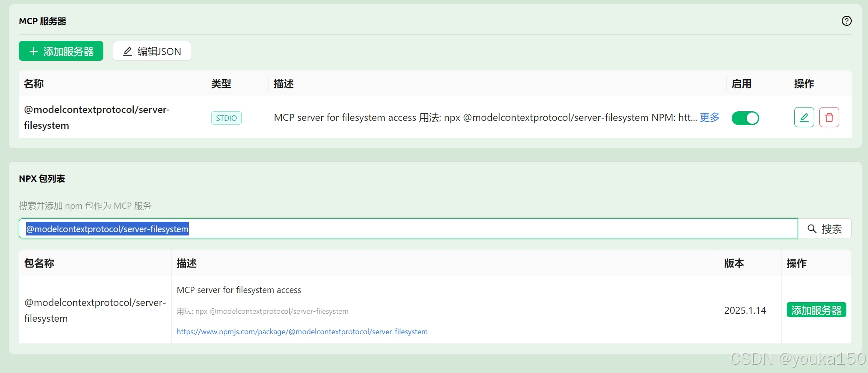Open the npmjs.com package link
The height and width of the screenshot is (373, 868).
[x=302, y=332]
